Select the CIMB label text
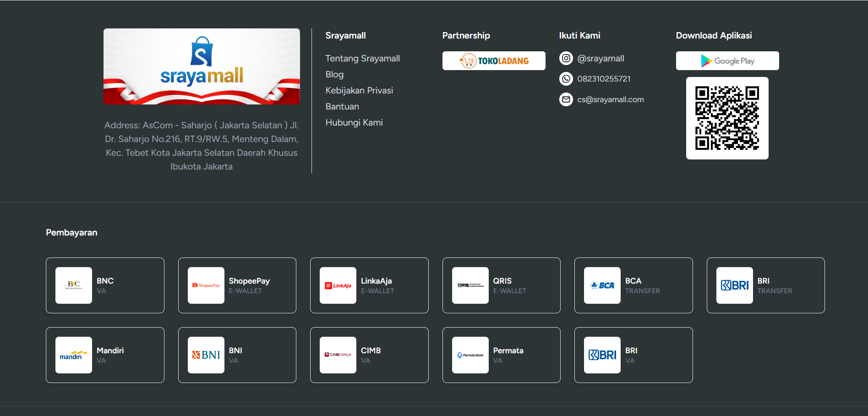Screen dimensions: 868x416 [x=371, y=350]
